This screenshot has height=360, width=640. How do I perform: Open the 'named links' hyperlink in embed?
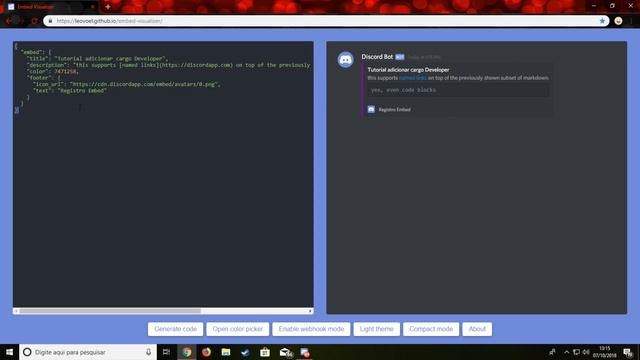point(413,78)
